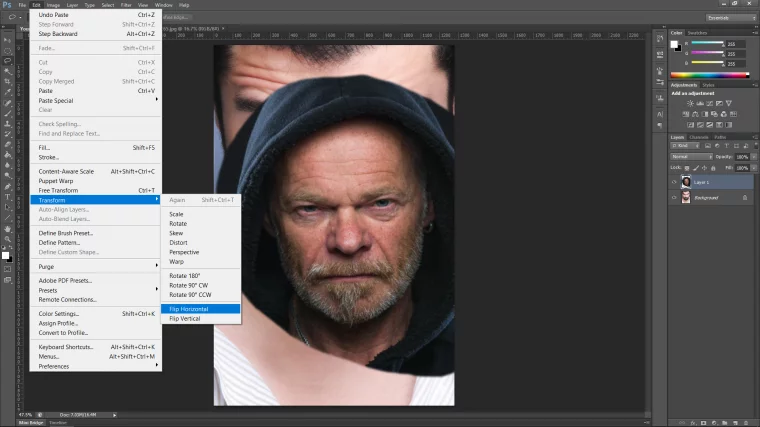
Task: Hide Layer 1 visibility eye
Action: (x=674, y=182)
